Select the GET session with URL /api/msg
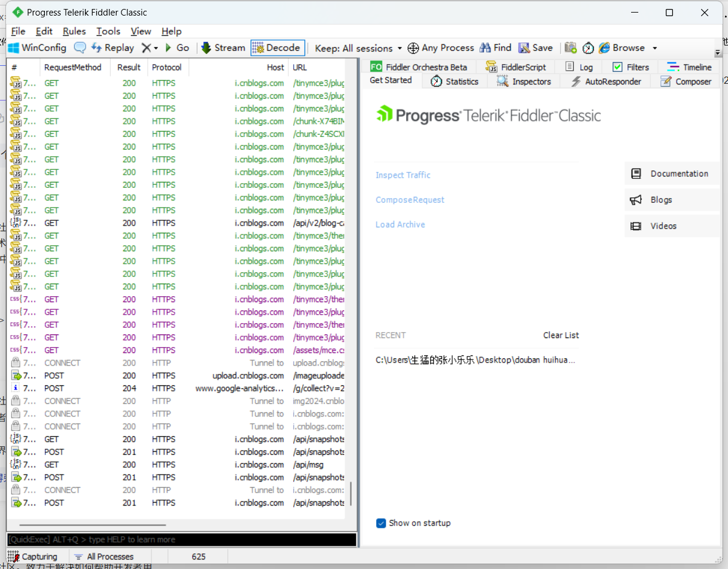Viewport: 728px width, 569px height. point(177,465)
